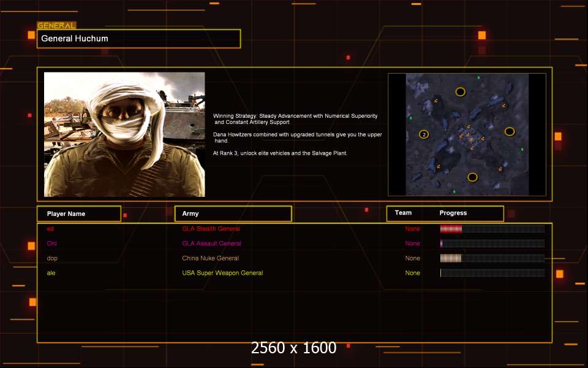Select player row named ed
Image resolution: width=588 pixels, height=368 pixels.
295,229
